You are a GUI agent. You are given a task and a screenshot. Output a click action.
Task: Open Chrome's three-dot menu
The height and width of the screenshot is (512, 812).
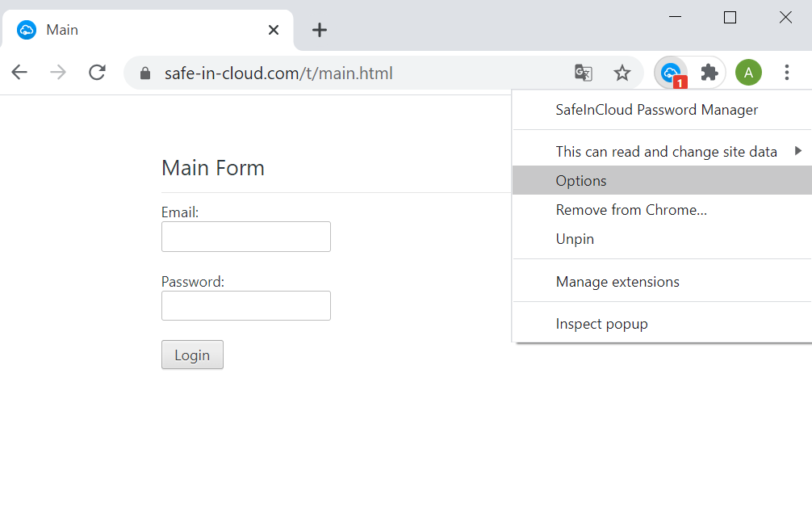(787, 73)
